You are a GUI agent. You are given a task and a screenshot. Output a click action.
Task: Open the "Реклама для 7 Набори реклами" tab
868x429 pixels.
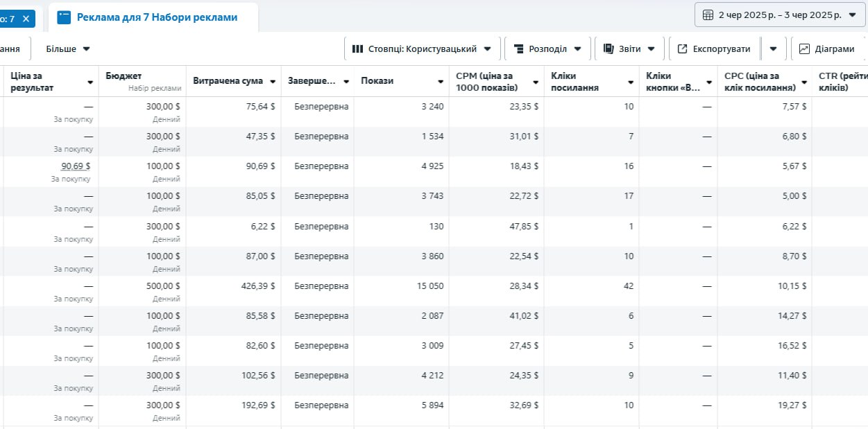153,17
